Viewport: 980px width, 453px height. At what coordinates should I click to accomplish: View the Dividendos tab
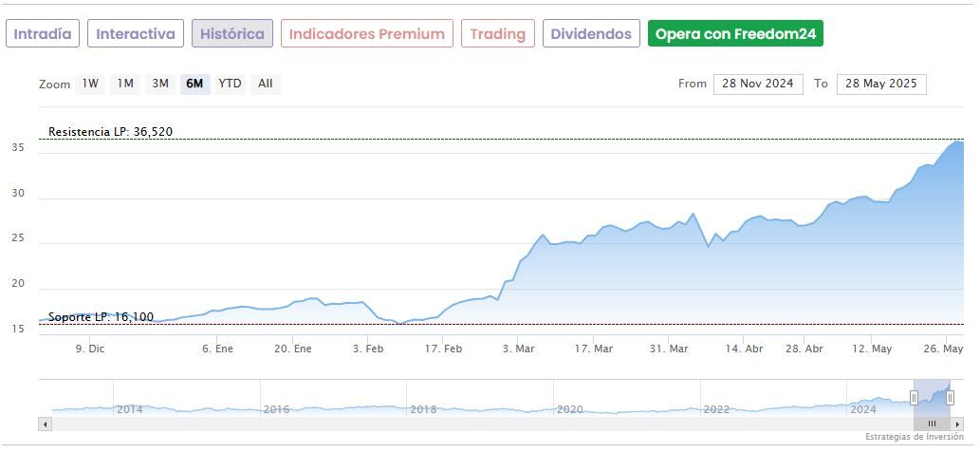point(591,34)
